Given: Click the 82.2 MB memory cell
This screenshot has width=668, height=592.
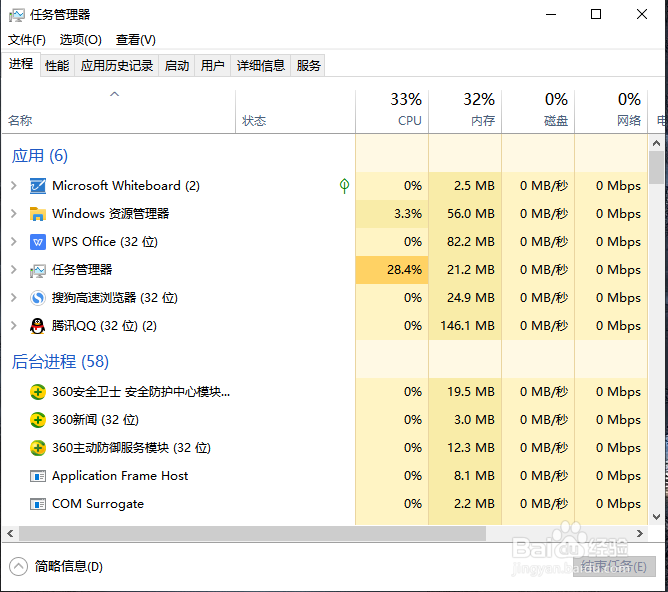Looking at the screenshot, I should coord(465,241).
